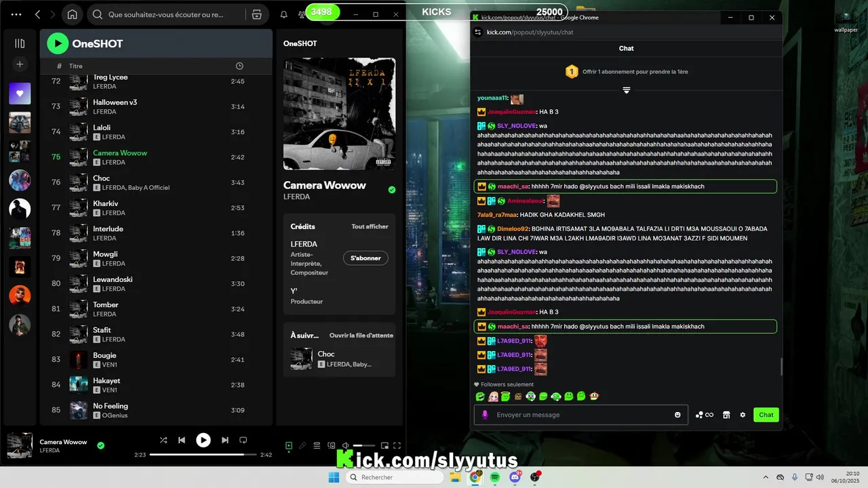
Task: Click Offrir 1 abonnement leaderboard banner
Action: click(x=627, y=71)
